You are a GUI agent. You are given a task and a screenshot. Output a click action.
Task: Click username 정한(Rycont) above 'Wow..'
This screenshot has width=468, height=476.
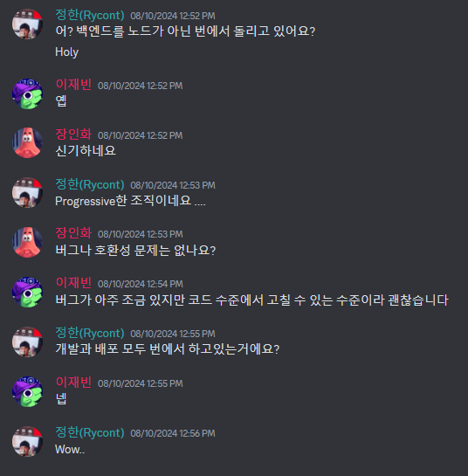pos(90,432)
